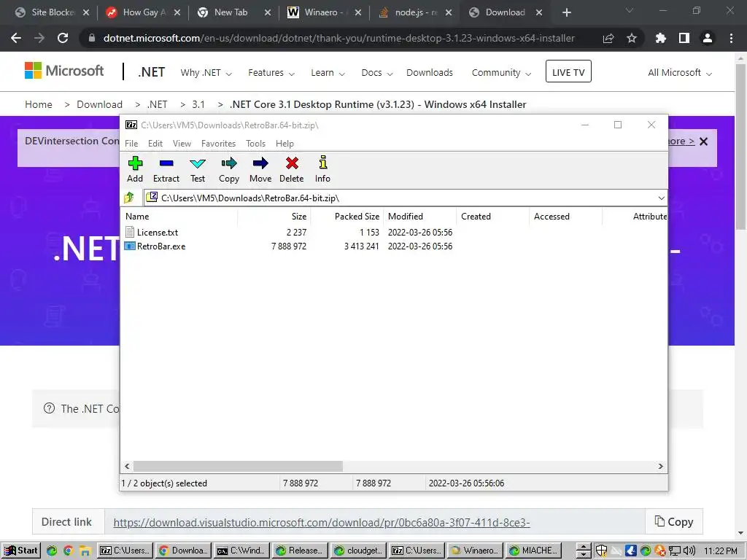Open the download.visualstudio.microsoft.com direct link
747x560 pixels.
tap(322, 522)
